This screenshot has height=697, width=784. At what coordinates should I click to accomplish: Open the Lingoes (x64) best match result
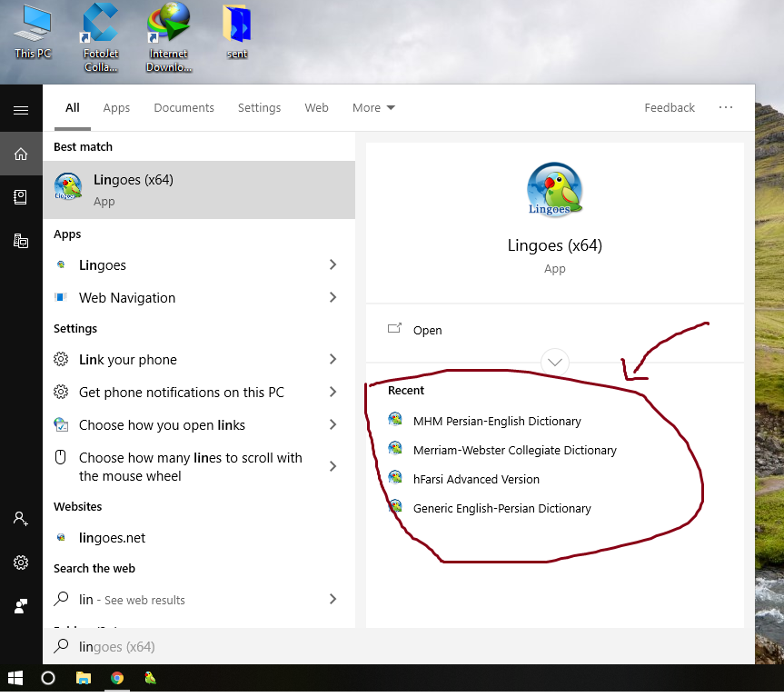pyautogui.click(x=199, y=190)
